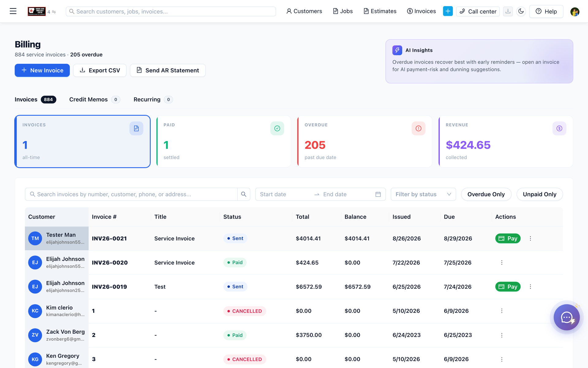Toggle the Overdue Only filter
Viewport: 588px width, 368px height.
[486, 194]
